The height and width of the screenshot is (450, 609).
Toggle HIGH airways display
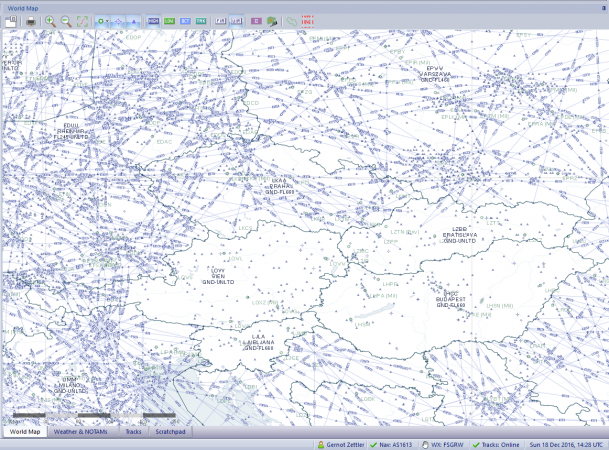(153, 20)
